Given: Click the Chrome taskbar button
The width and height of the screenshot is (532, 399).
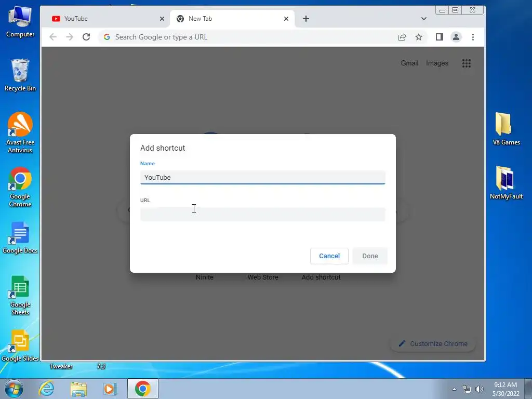Looking at the screenshot, I should [142, 389].
